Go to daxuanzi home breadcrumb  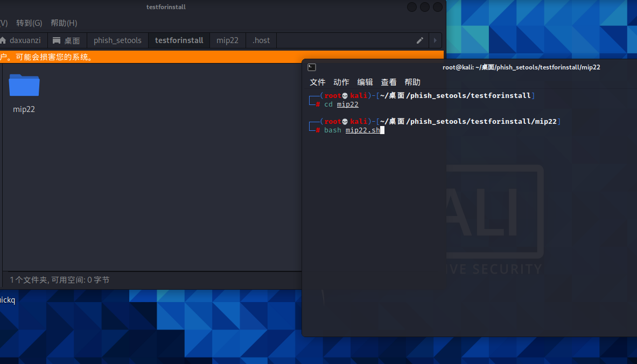point(20,40)
